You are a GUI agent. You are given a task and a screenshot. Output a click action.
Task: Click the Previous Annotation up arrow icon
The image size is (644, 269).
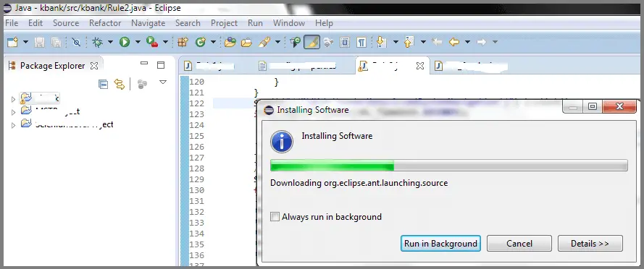[x=409, y=42]
